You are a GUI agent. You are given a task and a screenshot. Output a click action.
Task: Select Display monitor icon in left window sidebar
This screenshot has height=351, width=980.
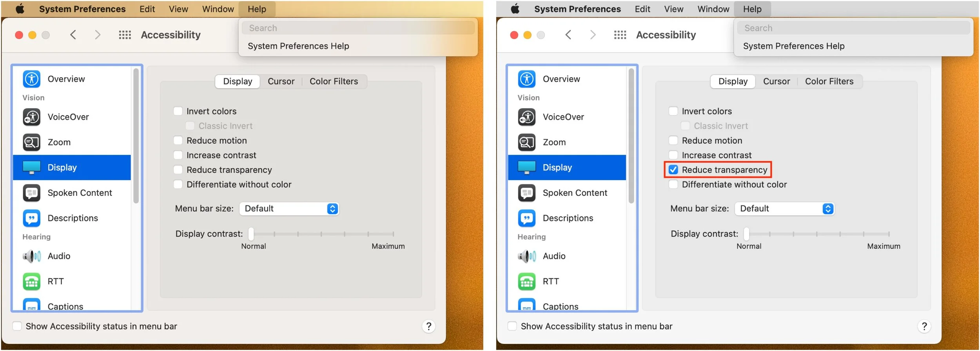point(31,167)
